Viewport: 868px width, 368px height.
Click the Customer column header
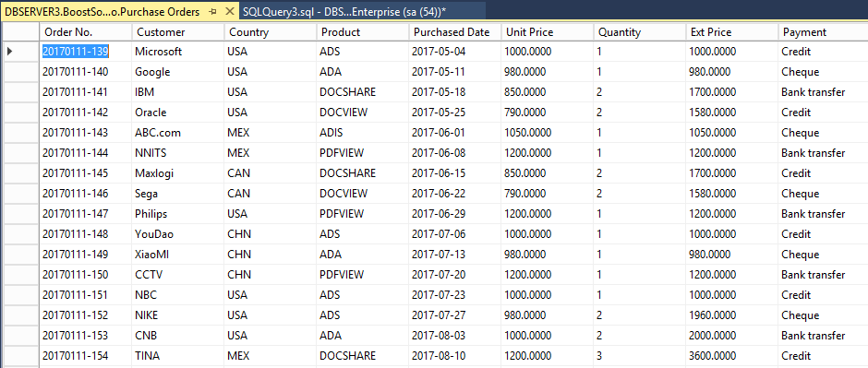[177, 32]
